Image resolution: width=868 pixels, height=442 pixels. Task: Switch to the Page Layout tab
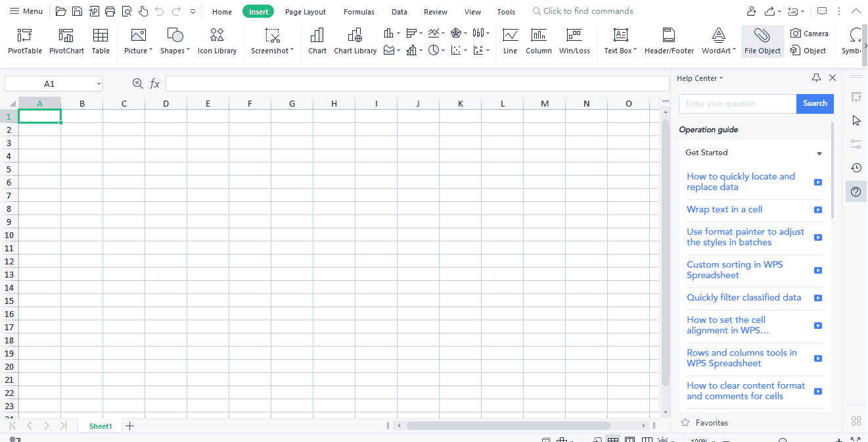306,12
